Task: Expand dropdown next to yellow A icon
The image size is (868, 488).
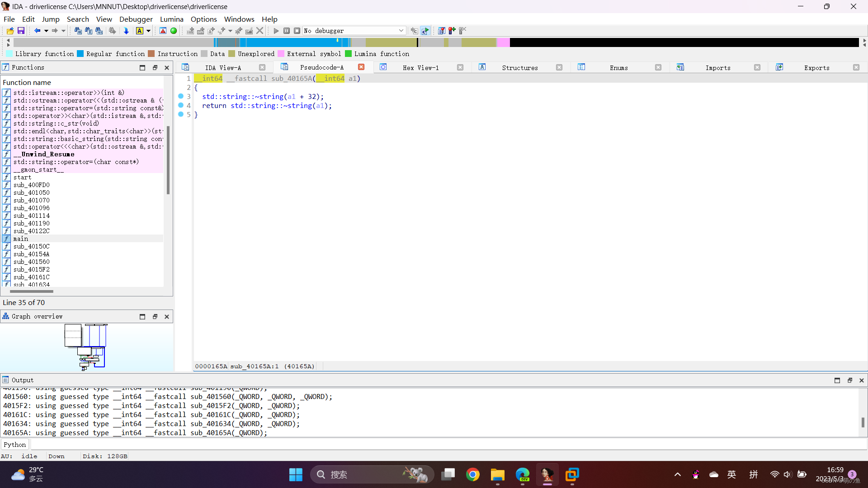Action: click(148, 31)
